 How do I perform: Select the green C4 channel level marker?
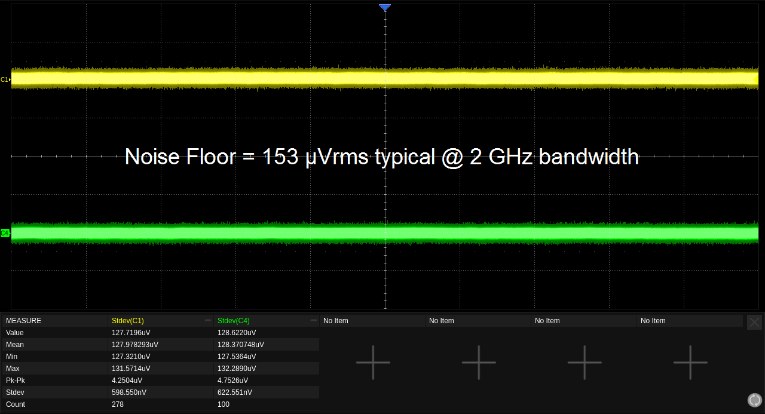point(5,233)
